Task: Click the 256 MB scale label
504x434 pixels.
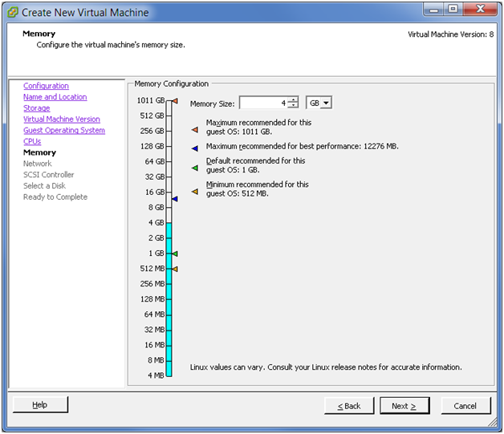Action: pos(152,284)
